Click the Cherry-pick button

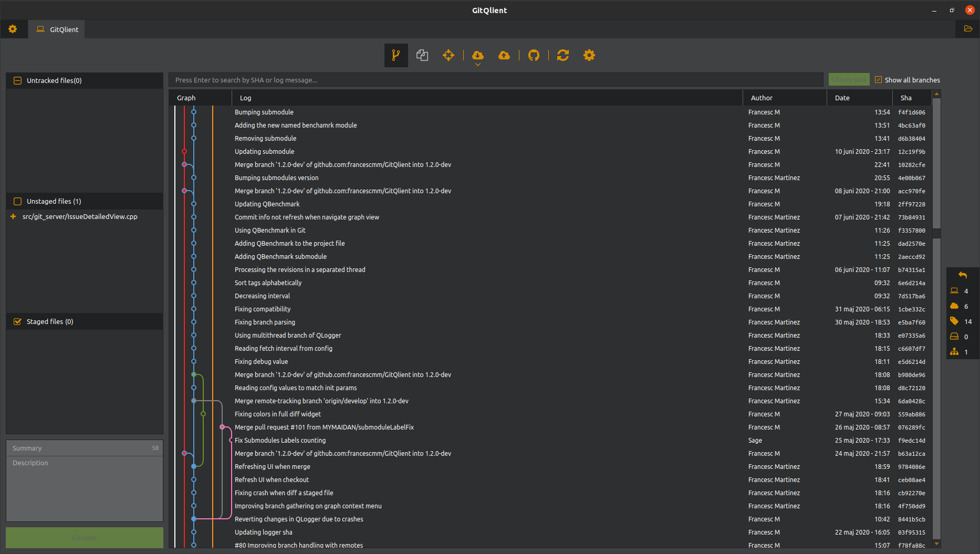click(849, 80)
